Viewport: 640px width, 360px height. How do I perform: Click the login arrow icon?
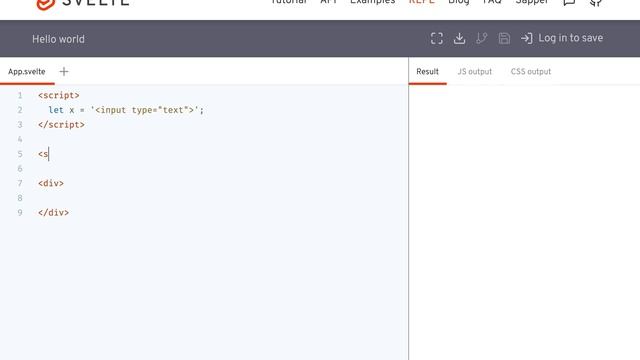pyautogui.click(x=527, y=38)
